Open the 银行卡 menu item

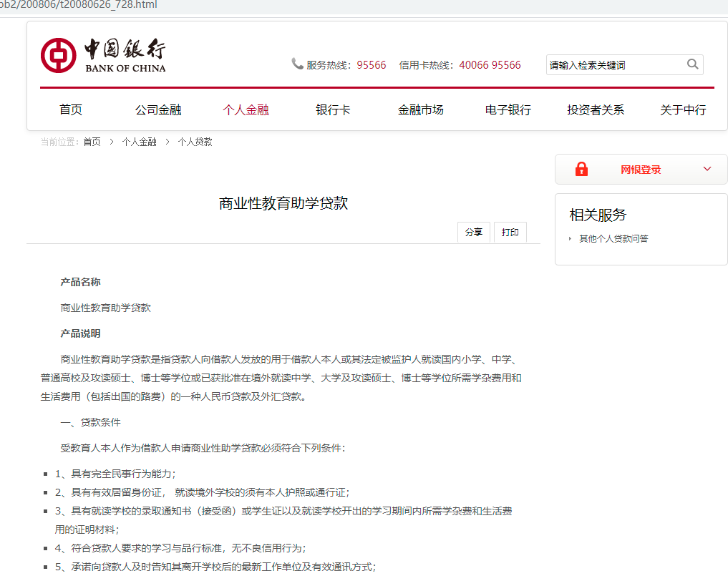pos(333,109)
